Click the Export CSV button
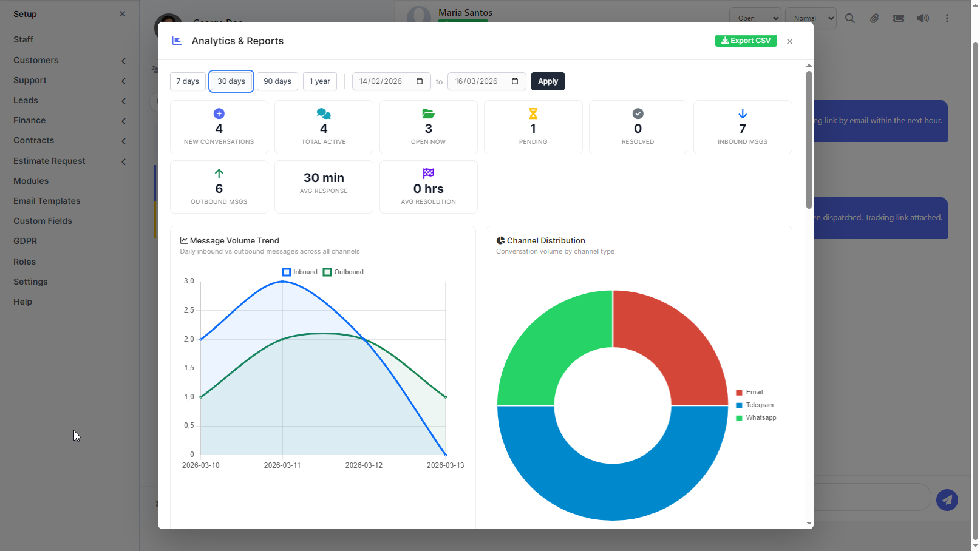Viewport: 980px width, 551px height. tap(746, 41)
